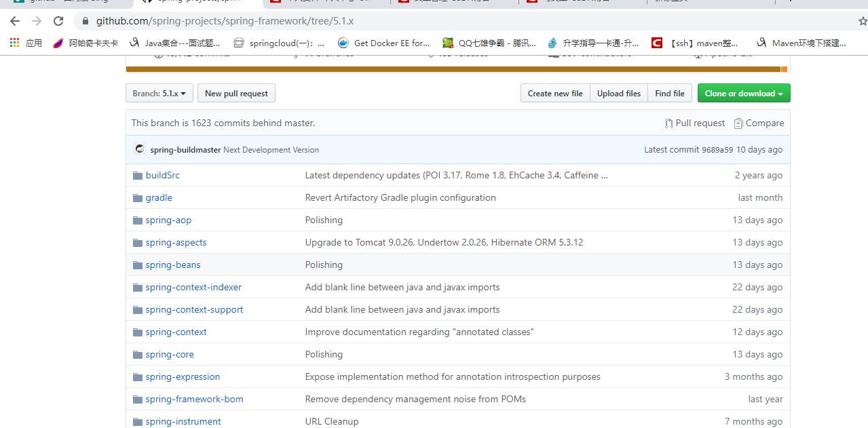
Task: Click the "12 days ago" timestamp
Action: pyautogui.click(x=757, y=332)
